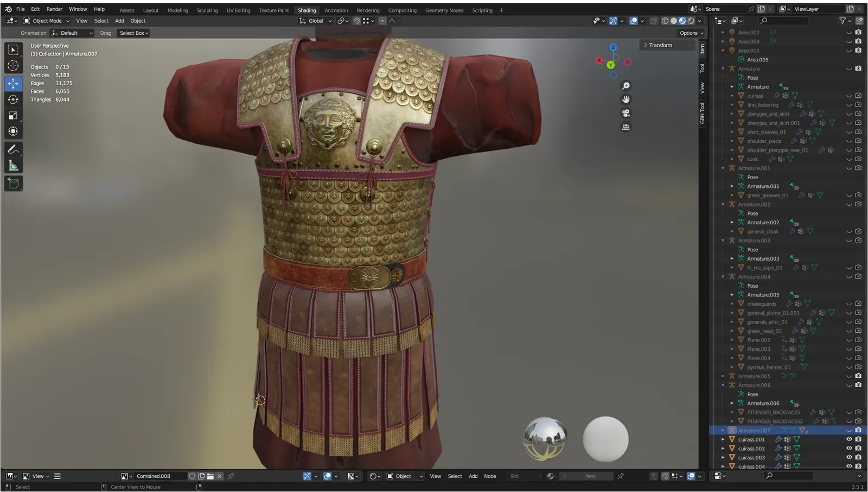Toggle proportional editing icon
The height and width of the screenshot is (492, 868).
382,21
